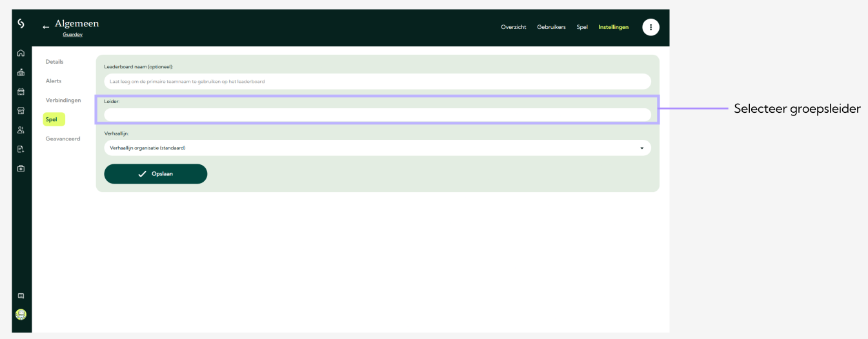Open the Leider selection field
Image resolution: width=868 pixels, height=339 pixels.
tap(377, 115)
